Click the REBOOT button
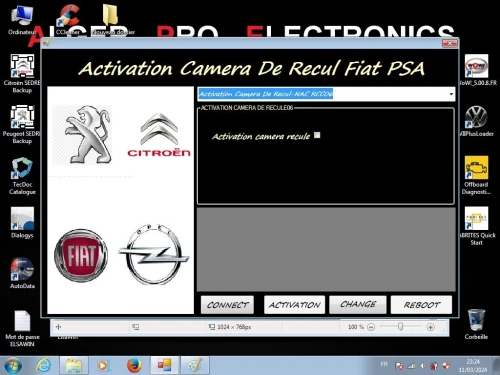 coord(421,305)
